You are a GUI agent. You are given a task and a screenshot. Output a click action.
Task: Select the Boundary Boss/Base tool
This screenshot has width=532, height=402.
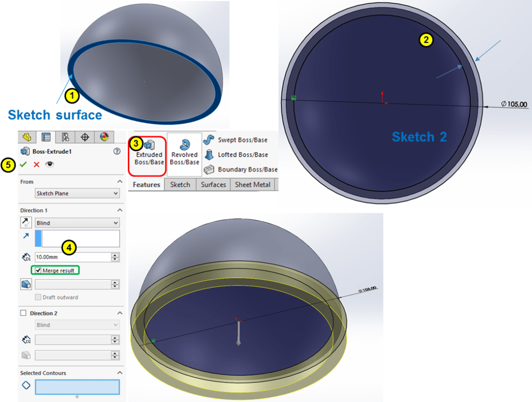[241, 169]
